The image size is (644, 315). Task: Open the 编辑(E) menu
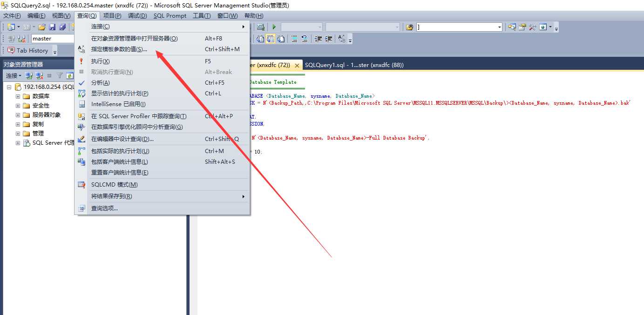36,16
